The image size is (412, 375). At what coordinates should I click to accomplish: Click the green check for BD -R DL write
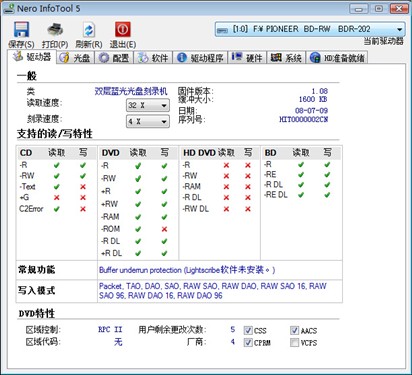coord(327,184)
